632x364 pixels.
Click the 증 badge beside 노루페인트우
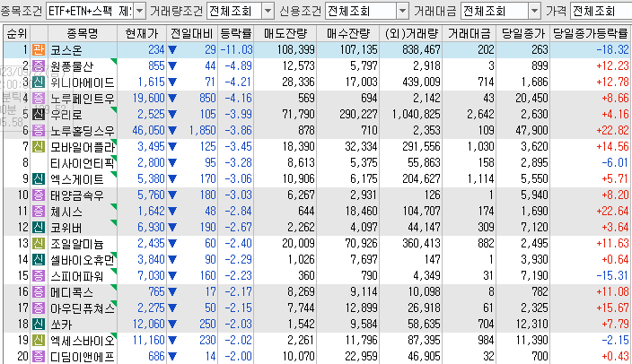click(39, 99)
